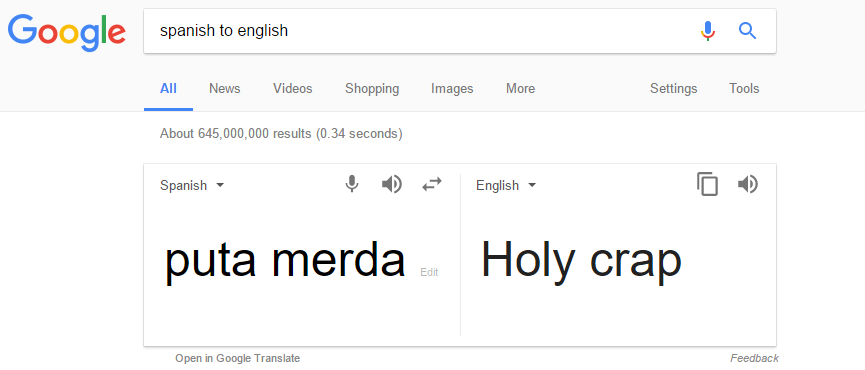Open the English target language dropdown

[x=506, y=185]
